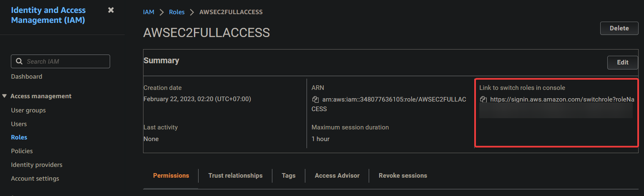Open Identity providers in the sidebar
The height and width of the screenshot is (196, 644).
[37, 165]
